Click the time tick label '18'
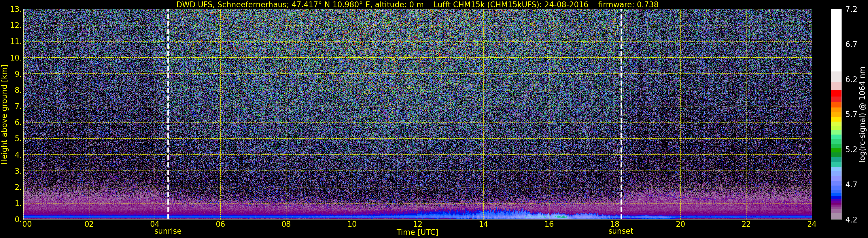 point(614,224)
